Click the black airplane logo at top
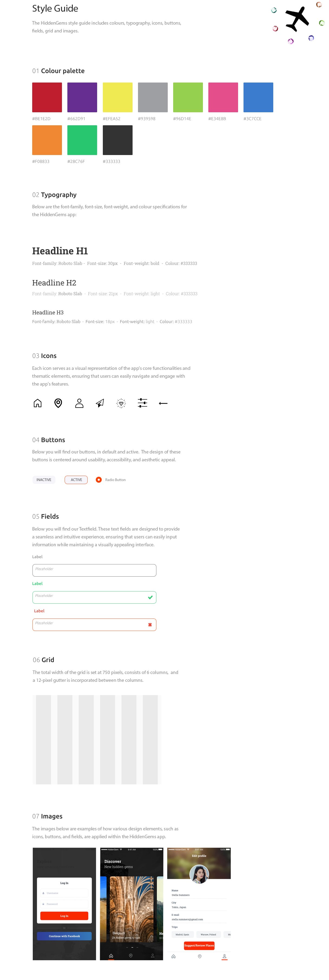This screenshot has height=980, width=329. (x=297, y=19)
